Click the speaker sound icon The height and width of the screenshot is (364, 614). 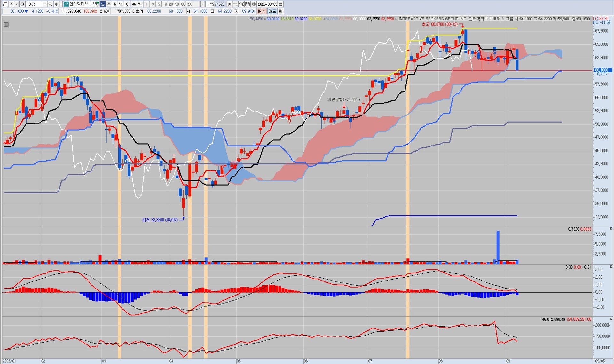[x=56, y=4]
